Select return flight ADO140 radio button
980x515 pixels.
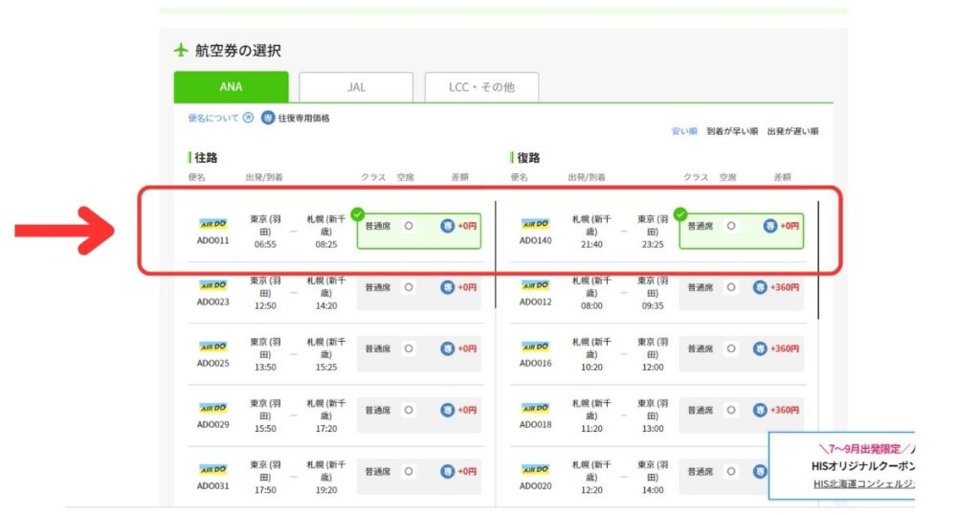(730, 226)
